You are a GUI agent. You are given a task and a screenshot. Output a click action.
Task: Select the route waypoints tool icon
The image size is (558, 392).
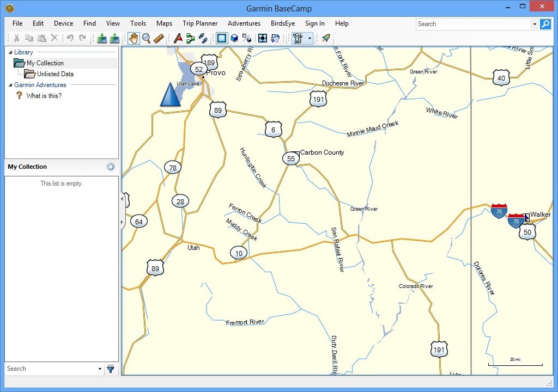pyautogui.click(x=191, y=38)
